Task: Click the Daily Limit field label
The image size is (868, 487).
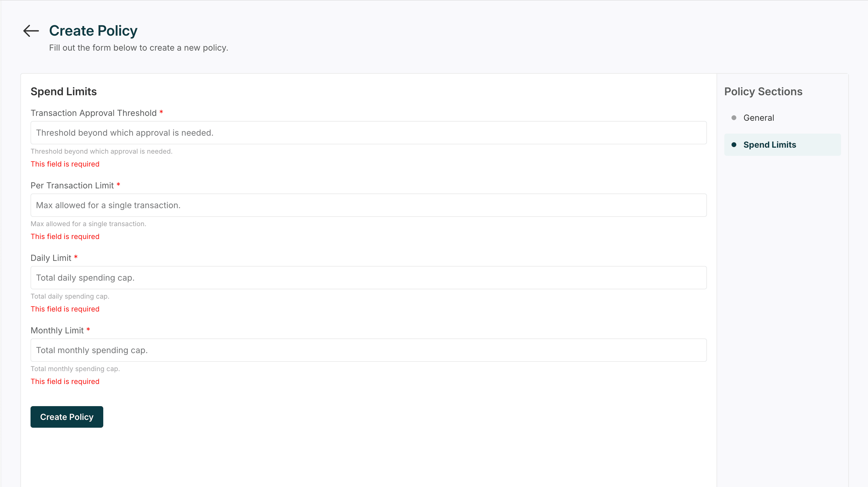Action: coord(51,258)
